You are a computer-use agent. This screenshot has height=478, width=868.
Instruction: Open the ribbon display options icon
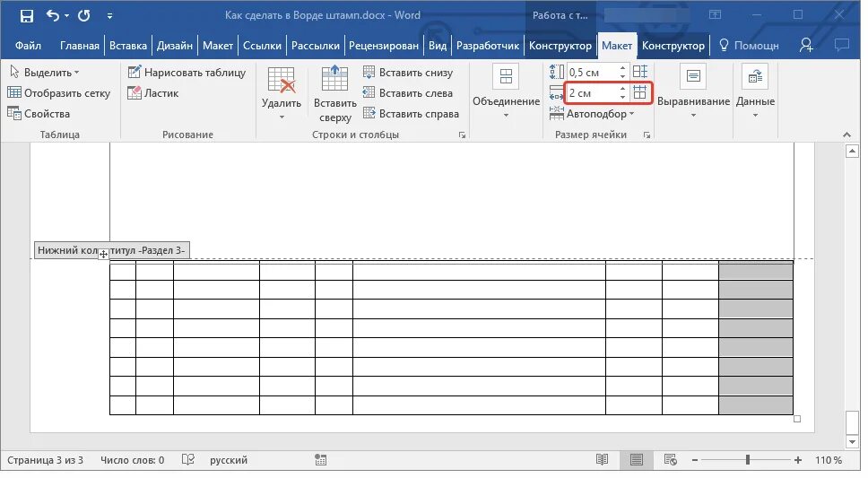coord(716,15)
